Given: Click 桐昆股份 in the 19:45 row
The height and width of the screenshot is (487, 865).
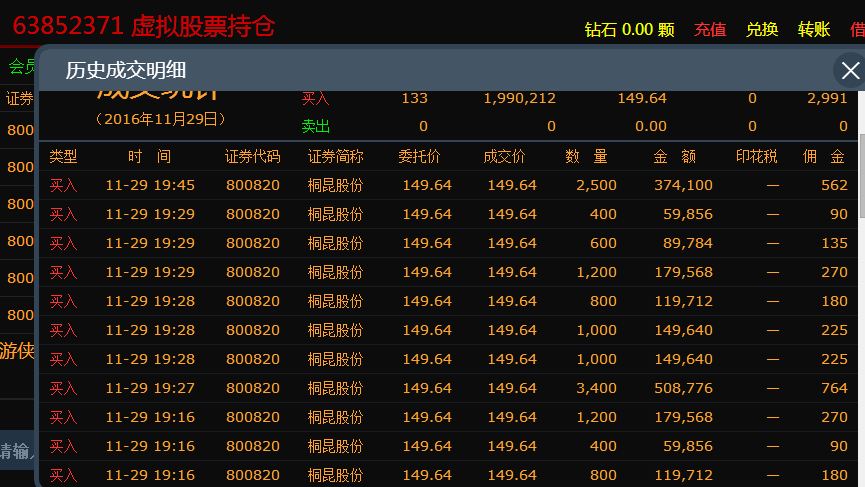Looking at the screenshot, I should pos(335,185).
